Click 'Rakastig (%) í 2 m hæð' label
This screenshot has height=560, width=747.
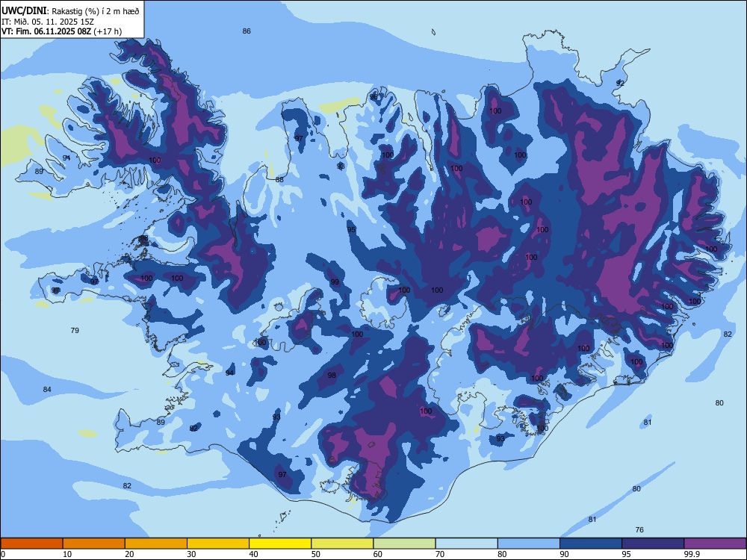point(96,11)
